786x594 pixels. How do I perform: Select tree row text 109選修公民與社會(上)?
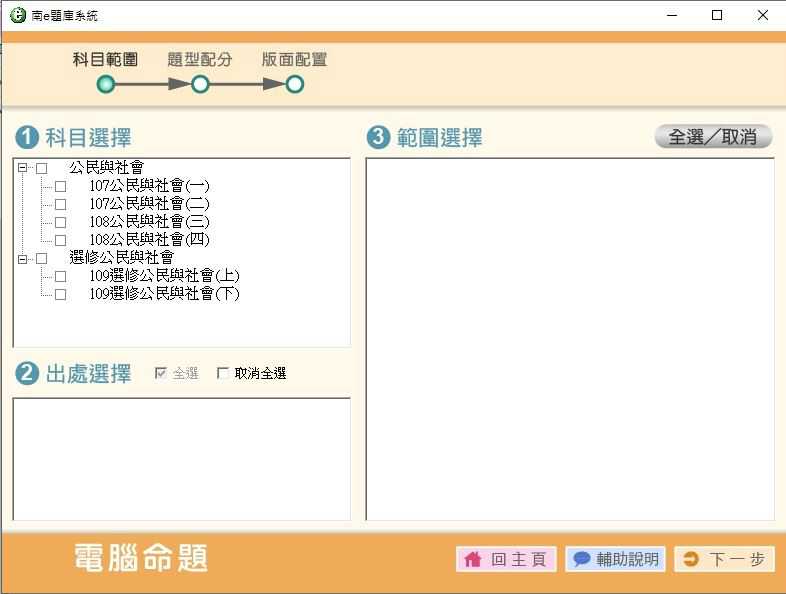[x=164, y=276]
